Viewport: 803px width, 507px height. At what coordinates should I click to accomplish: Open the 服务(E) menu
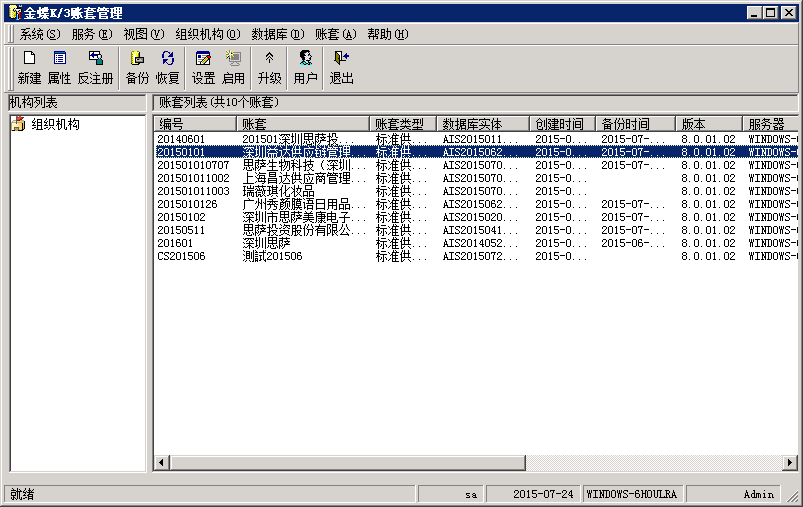tap(92, 34)
